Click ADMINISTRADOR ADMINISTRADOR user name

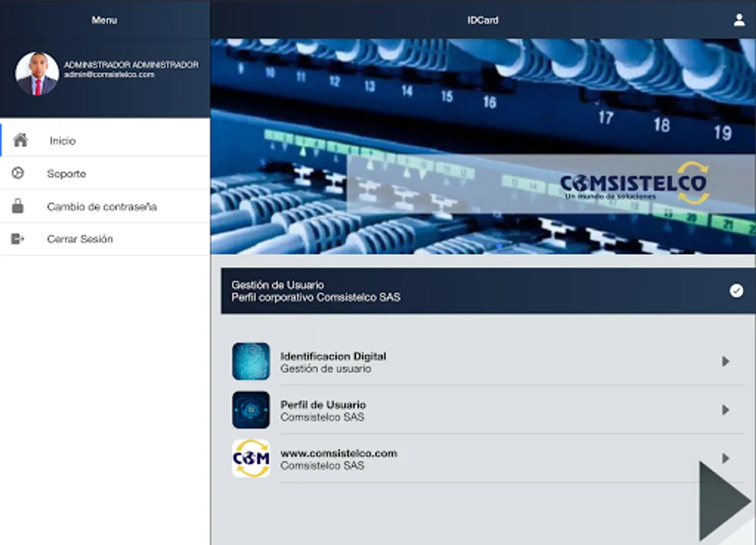[x=131, y=65]
